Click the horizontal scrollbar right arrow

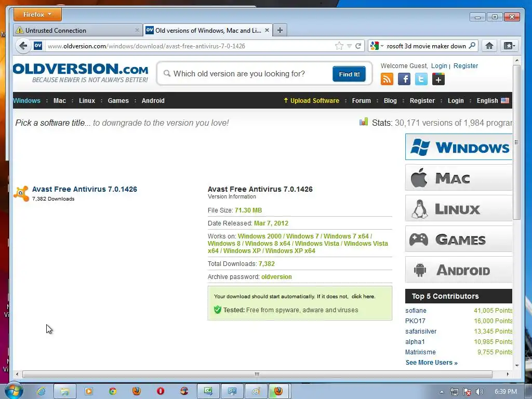click(x=508, y=374)
